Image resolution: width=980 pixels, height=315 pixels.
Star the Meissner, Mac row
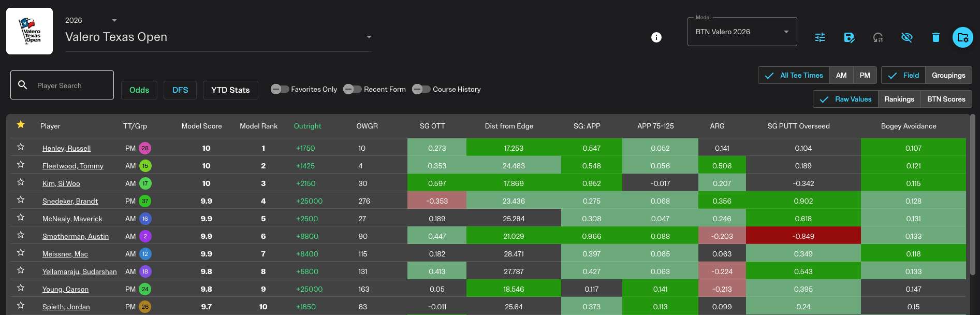(x=21, y=253)
